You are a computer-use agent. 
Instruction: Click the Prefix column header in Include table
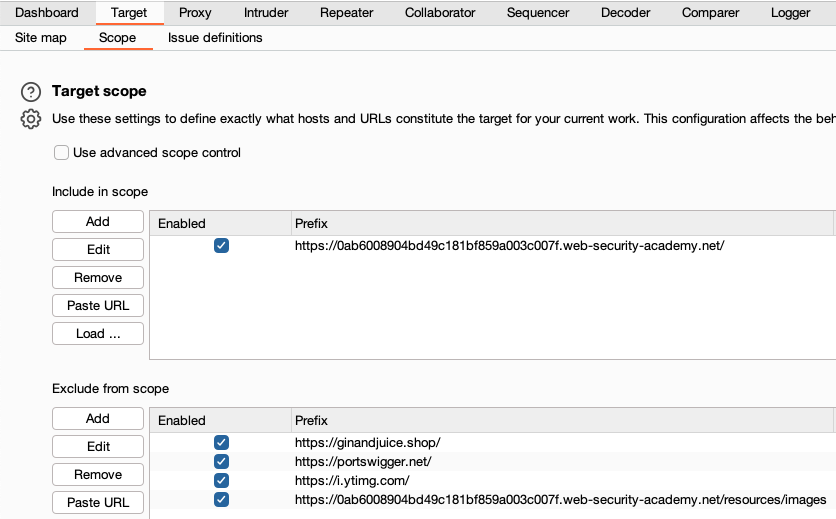[560, 224]
